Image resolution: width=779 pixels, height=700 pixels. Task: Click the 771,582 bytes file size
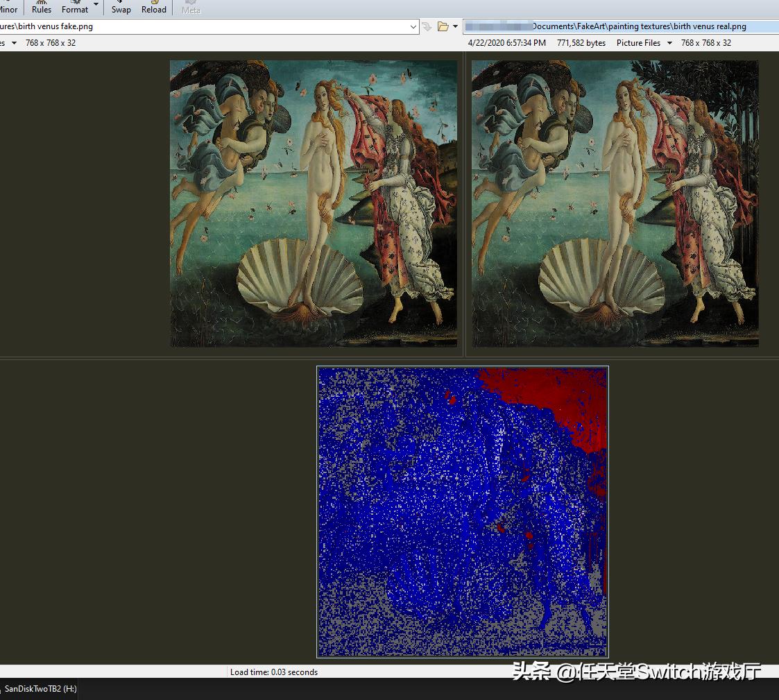pyautogui.click(x=581, y=43)
